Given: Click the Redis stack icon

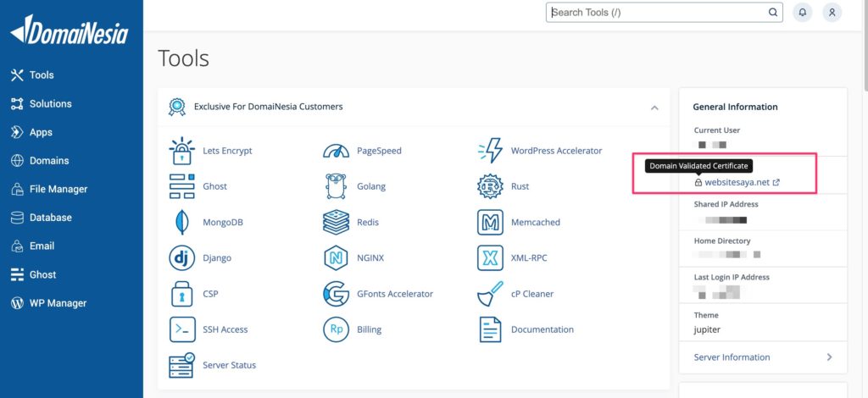Looking at the screenshot, I should (336, 222).
